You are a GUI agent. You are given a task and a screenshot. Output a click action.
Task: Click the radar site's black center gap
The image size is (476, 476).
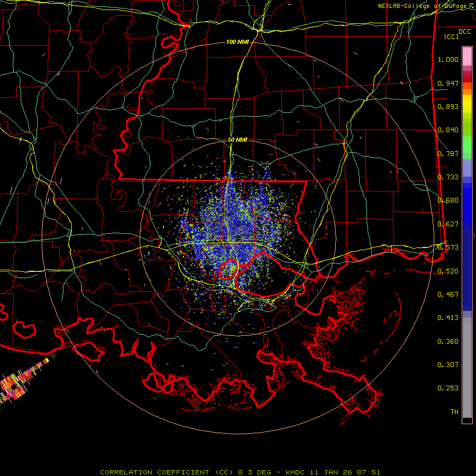pyautogui.click(x=239, y=237)
